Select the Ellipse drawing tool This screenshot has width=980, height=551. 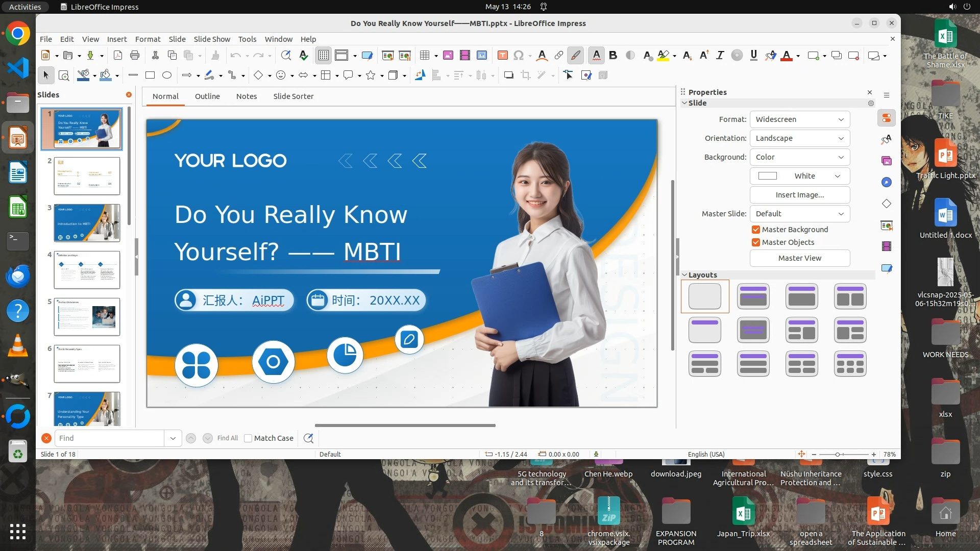click(x=167, y=76)
